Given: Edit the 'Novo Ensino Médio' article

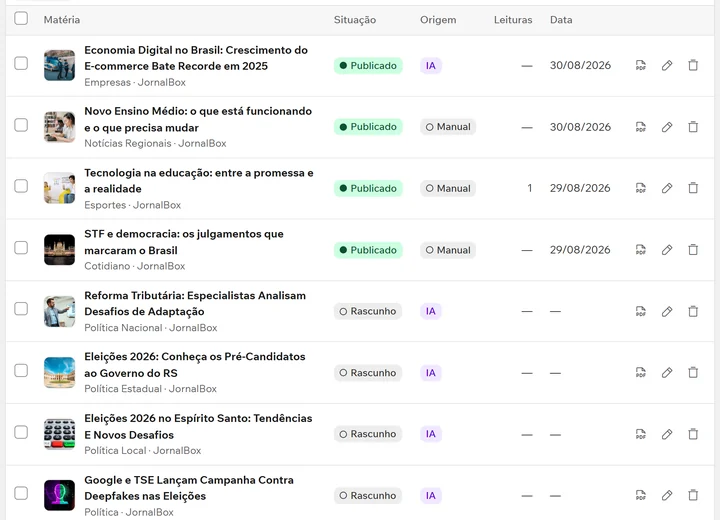Looking at the screenshot, I should coord(667,127).
